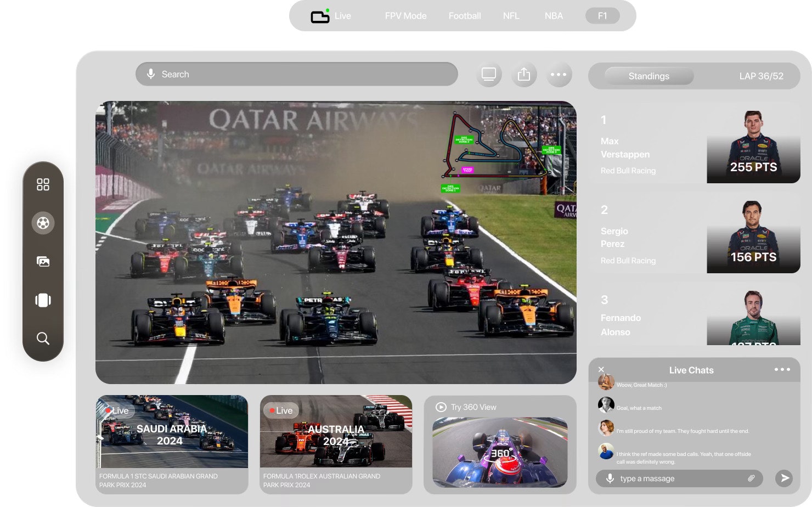The height and width of the screenshot is (507, 812).
Task: Click the screen display icon button
Action: pyautogui.click(x=489, y=74)
